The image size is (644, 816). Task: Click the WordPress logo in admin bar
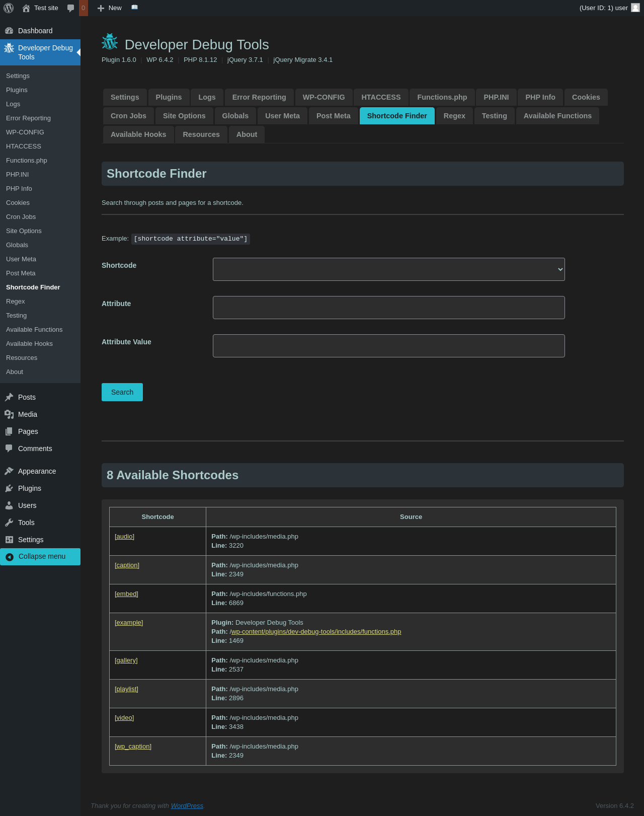pyautogui.click(x=9, y=8)
